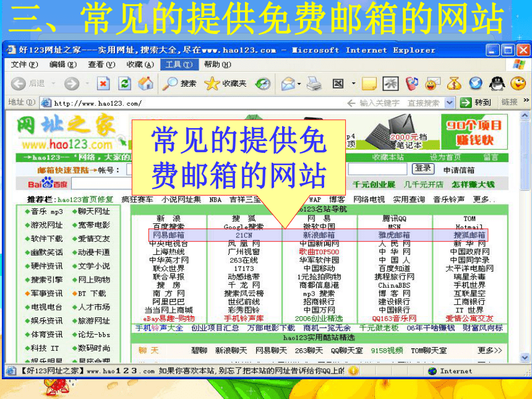532x399 pixels.
Task: Open the 文件(F) menu
Action: point(24,64)
